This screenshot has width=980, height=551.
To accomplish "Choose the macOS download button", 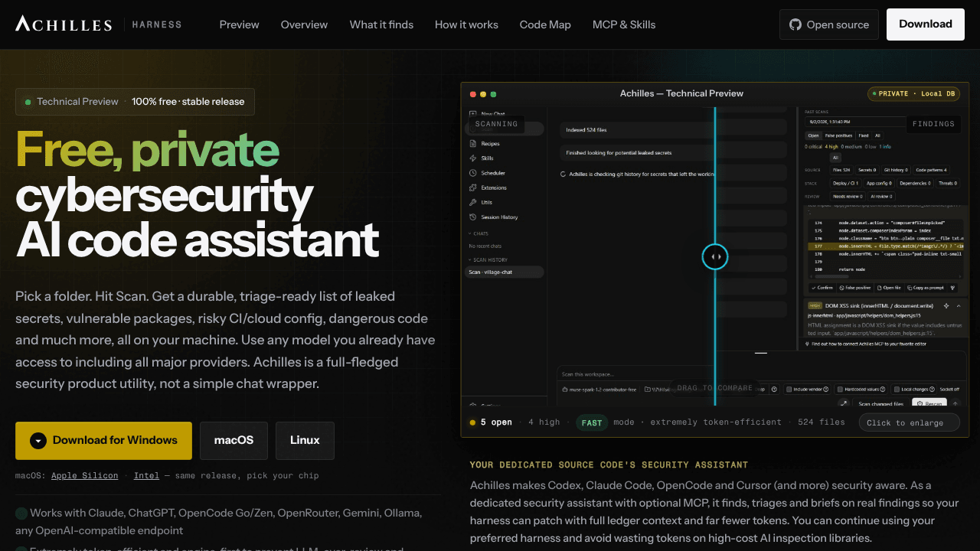I will click(x=234, y=441).
